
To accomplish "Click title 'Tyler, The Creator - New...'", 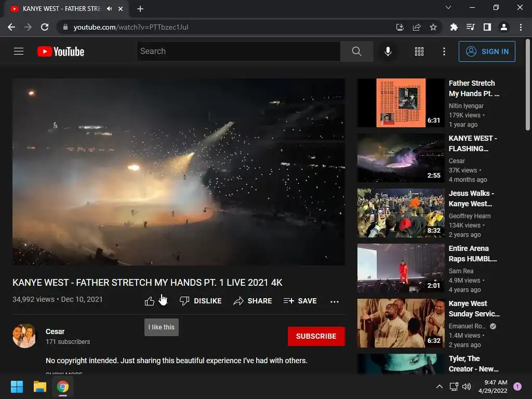I will tap(473, 364).
